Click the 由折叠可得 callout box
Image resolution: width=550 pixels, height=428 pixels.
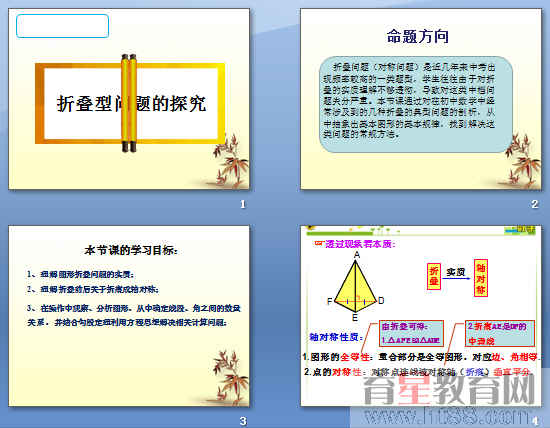point(411,333)
